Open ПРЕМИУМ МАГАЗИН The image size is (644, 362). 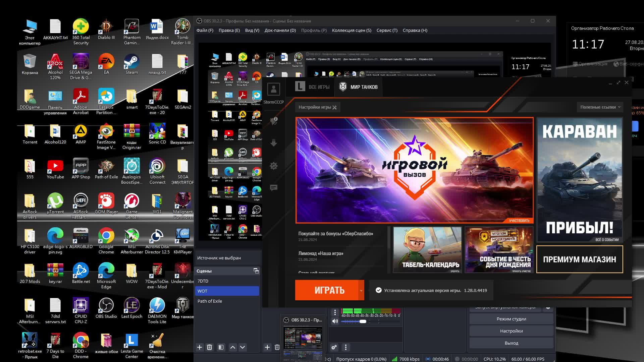(579, 259)
